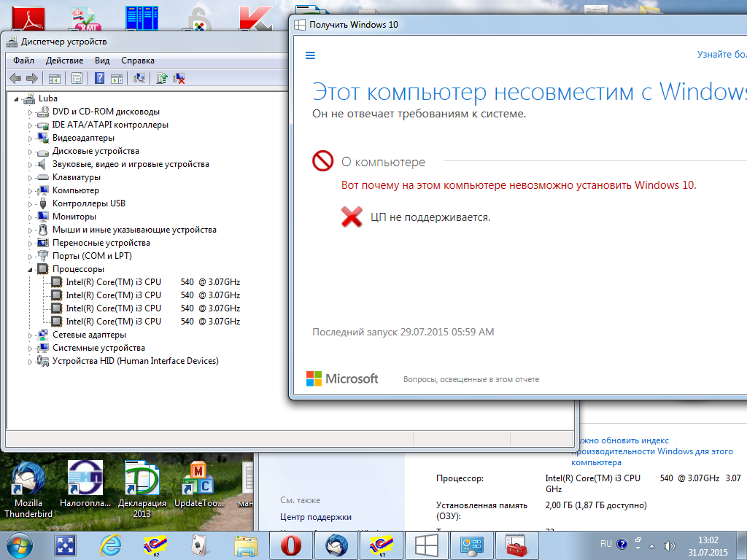Switch to the red toolbox Device Manager taskbar button
Screen dimensions: 747x560
pos(517,545)
